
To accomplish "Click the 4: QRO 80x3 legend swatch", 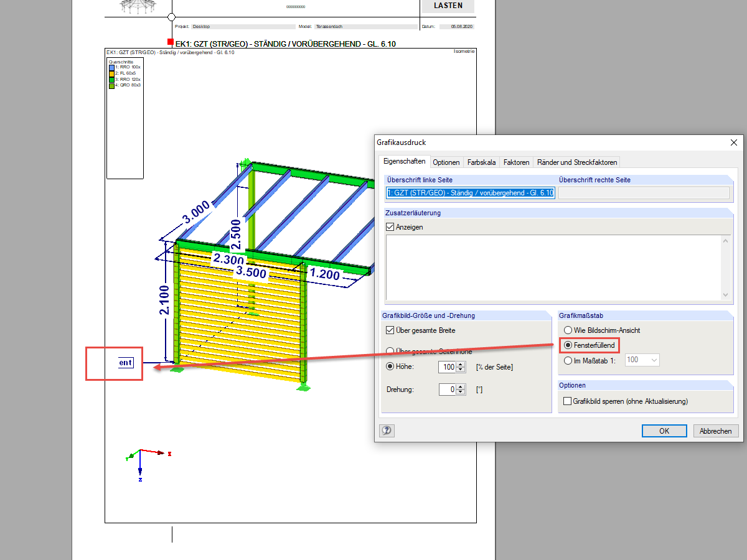I will coord(111,85).
